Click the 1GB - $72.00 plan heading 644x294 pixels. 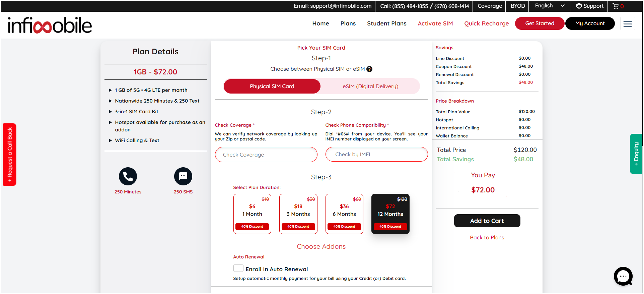coord(155,72)
